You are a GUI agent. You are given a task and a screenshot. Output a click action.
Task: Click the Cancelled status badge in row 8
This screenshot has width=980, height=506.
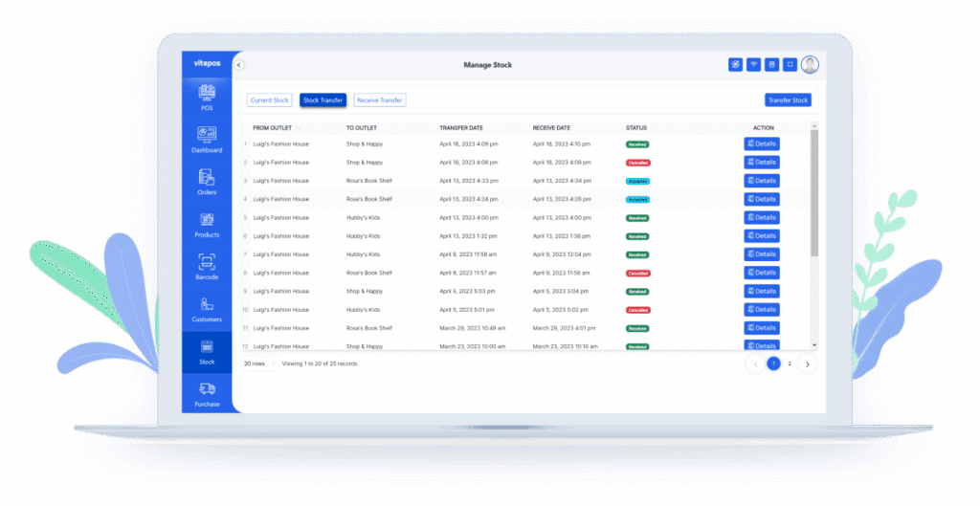click(x=638, y=273)
